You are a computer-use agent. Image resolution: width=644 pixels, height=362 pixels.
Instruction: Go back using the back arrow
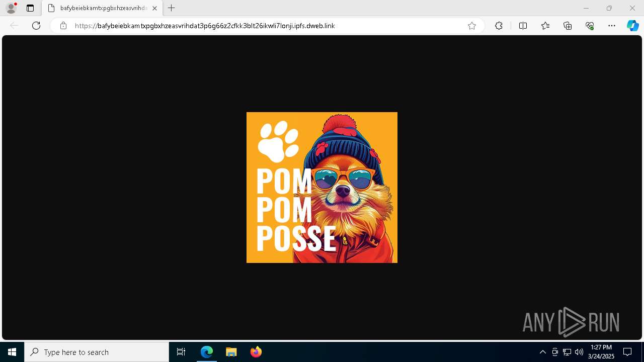pyautogui.click(x=14, y=26)
